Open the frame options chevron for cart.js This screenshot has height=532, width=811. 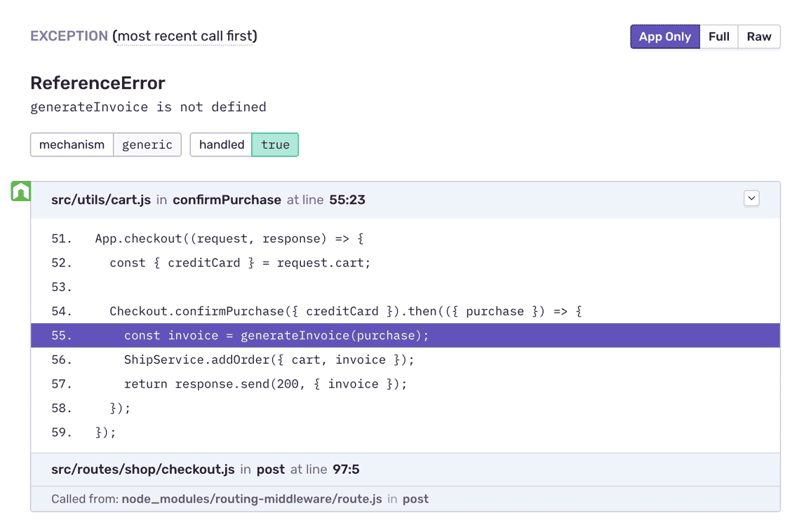pyautogui.click(x=751, y=198)
